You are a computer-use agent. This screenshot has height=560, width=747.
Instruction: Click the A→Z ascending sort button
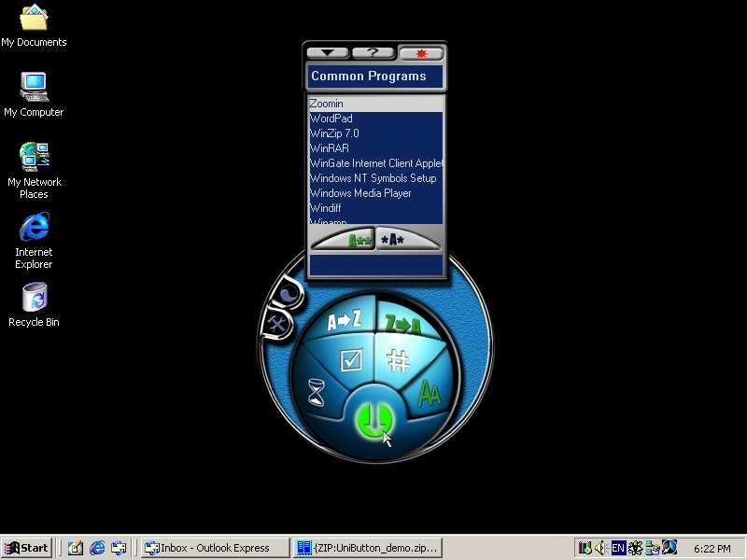coord(344,320)
